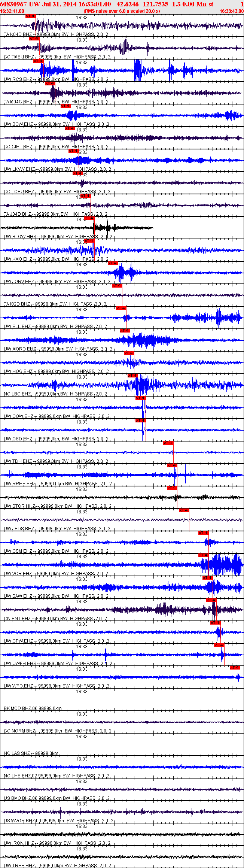Click the red pick marker on UW.BOW trace

click(65, 106)
